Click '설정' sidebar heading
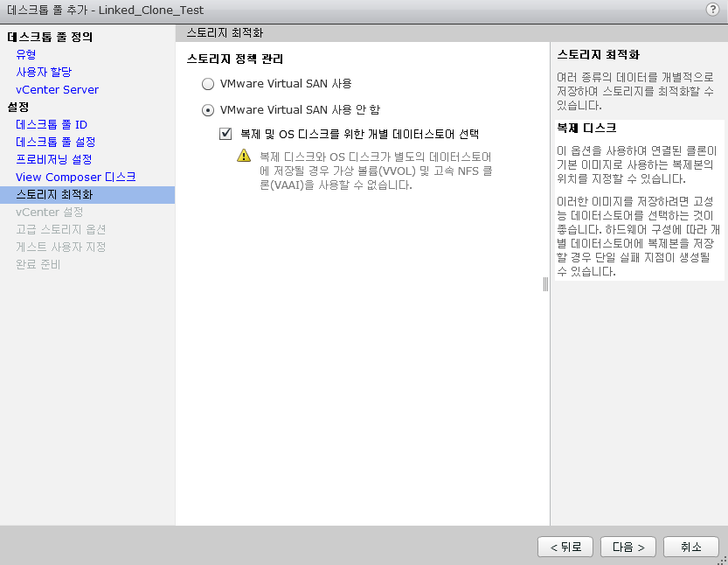Viewport: 728px width, 565px height. coord(18,107)
